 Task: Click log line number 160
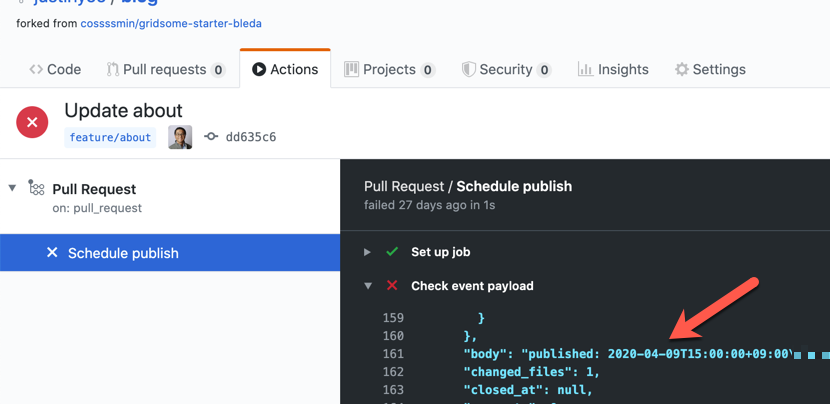coord(393,336)
